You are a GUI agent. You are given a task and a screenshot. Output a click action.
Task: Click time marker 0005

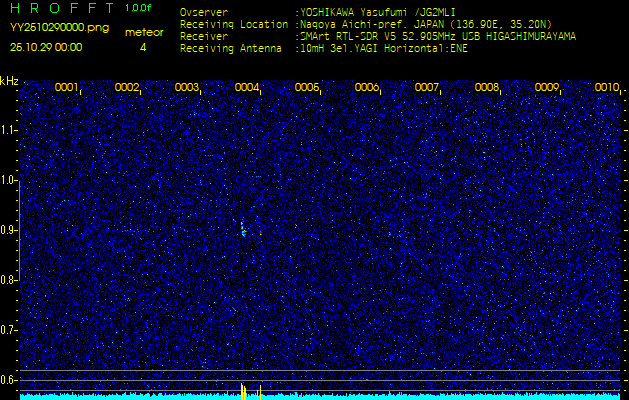coord(306,87)
